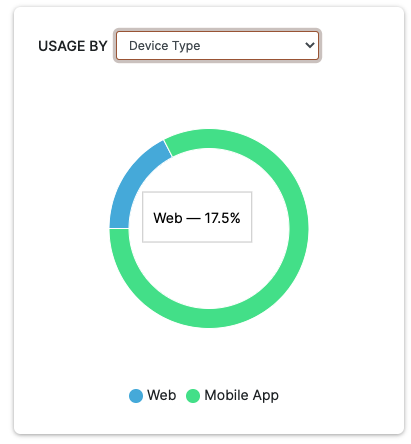Viewport: 411px width, 444px height.
Task: Toggle the Web series via its legend label
Action: click(x=162, y=395)
